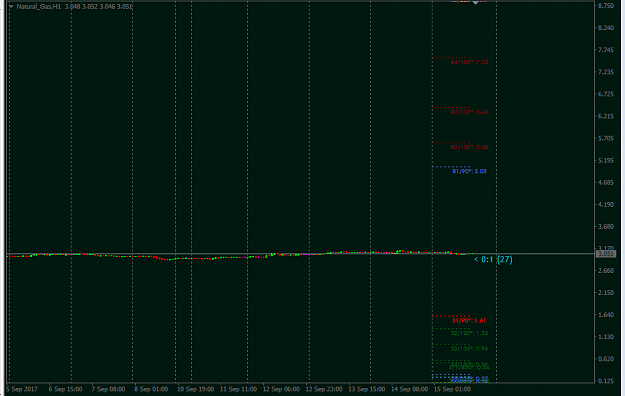Click the 1.640 value on price scale
This screenshot has height=396, width=625.
point(606,315)
